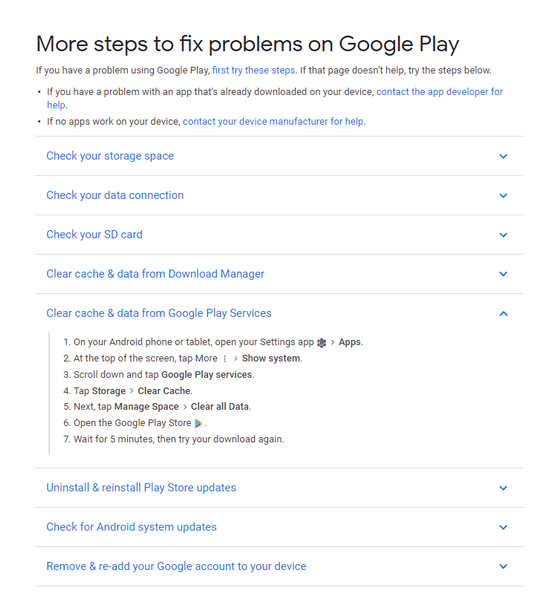Click the Settings gear icon in step 1
546x599 pixels.
coord(322,343)
